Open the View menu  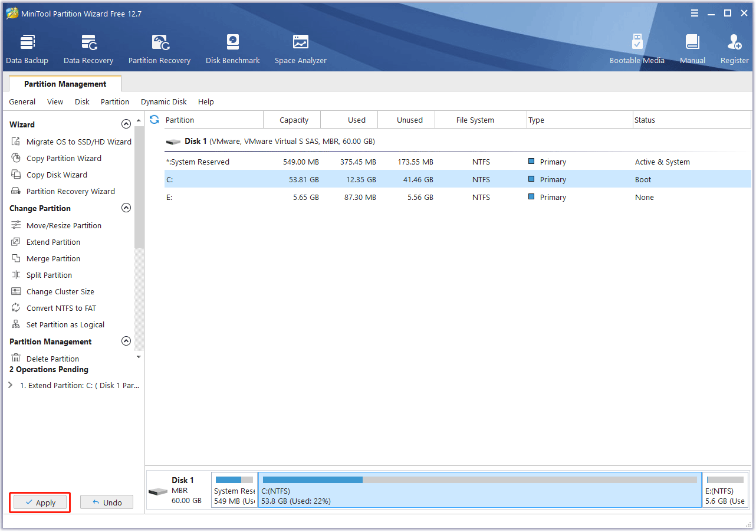tap(55, 101)
